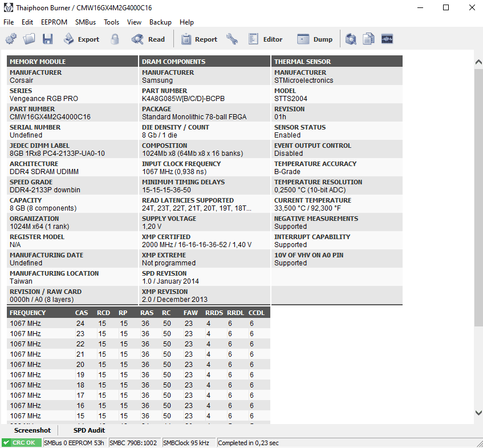The image size is (483, 448).
Task: Click 'DDR4 SDRAM UDIMM' architecture value
Action: pos(44,172)
